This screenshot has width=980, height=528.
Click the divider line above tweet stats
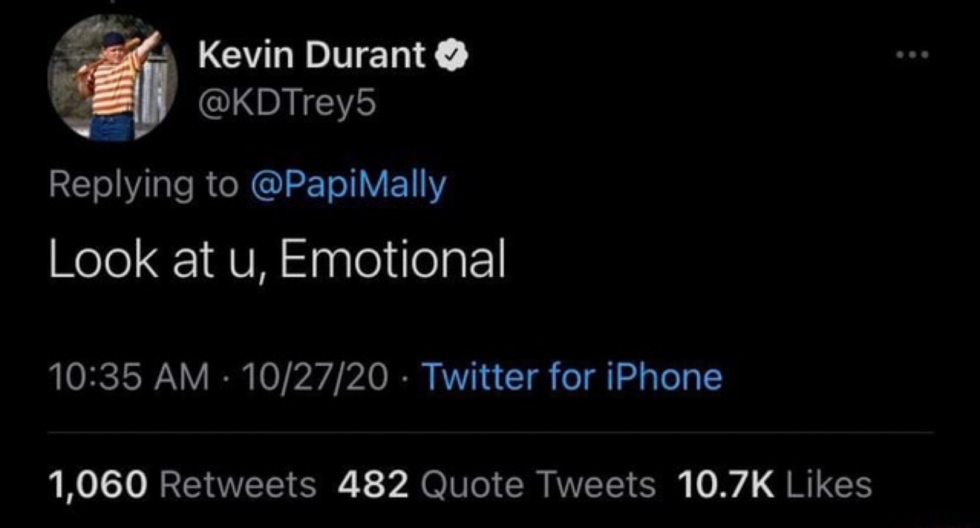coord(490,432)
